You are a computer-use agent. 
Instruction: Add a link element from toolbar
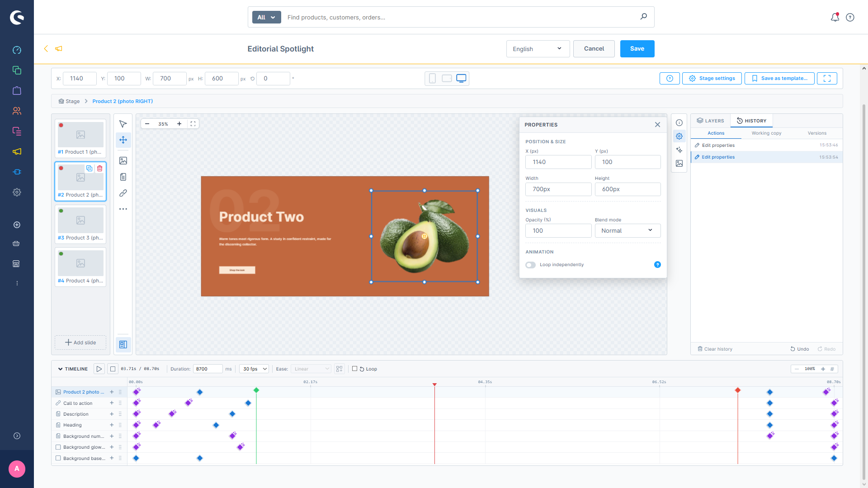[x=123, y=193]
